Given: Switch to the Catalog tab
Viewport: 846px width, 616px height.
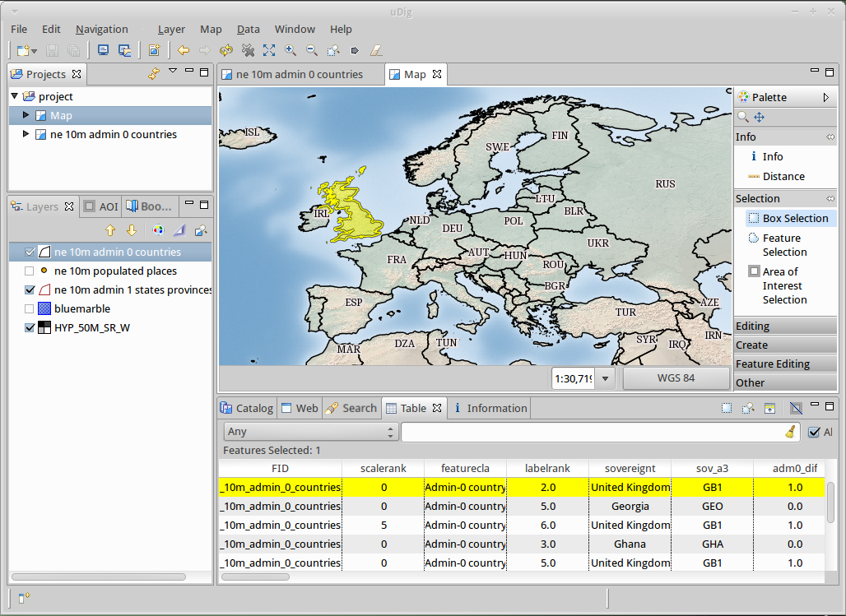Looking at the screenshot, I should 247,408.
